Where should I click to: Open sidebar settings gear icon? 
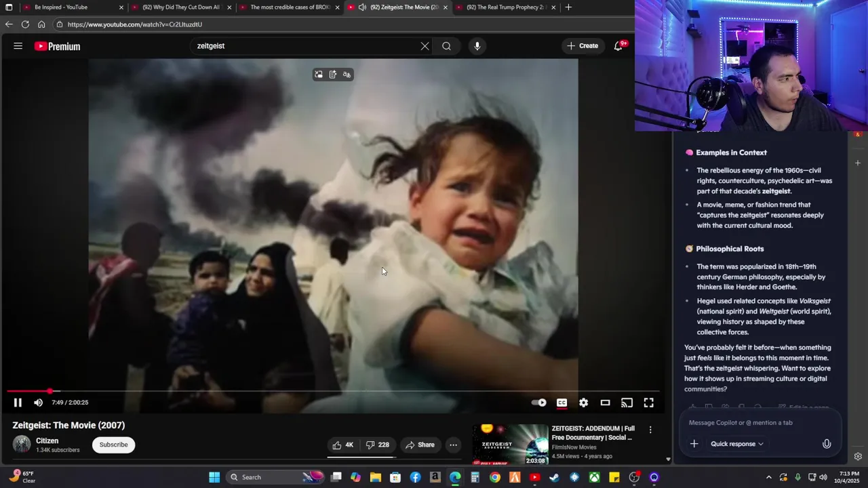tap(858, 456)
